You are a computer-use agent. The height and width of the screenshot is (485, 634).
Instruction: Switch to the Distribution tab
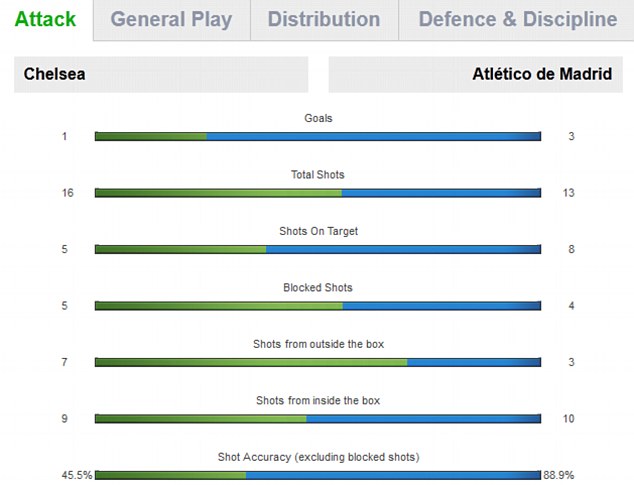click(324, 19)
